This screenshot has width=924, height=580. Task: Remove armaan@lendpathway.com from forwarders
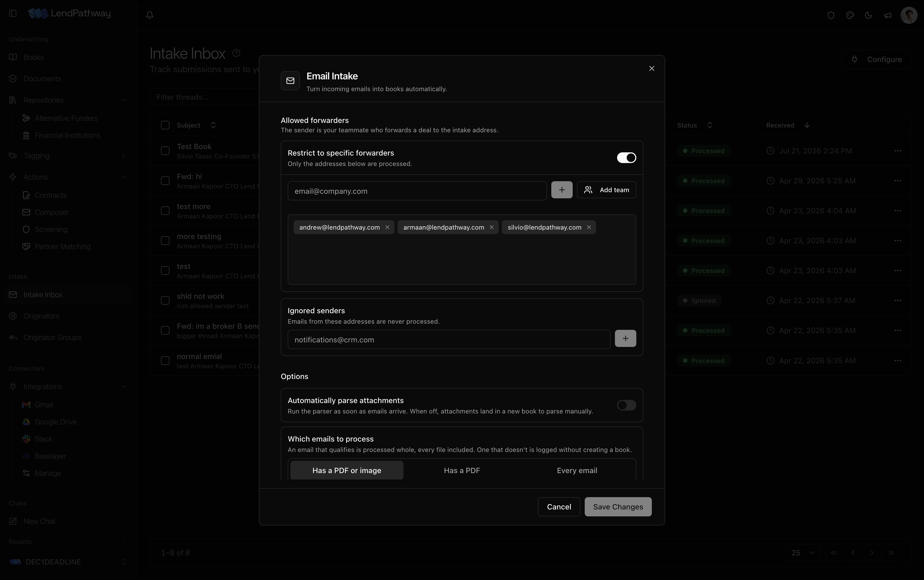[x=492, y=227]
